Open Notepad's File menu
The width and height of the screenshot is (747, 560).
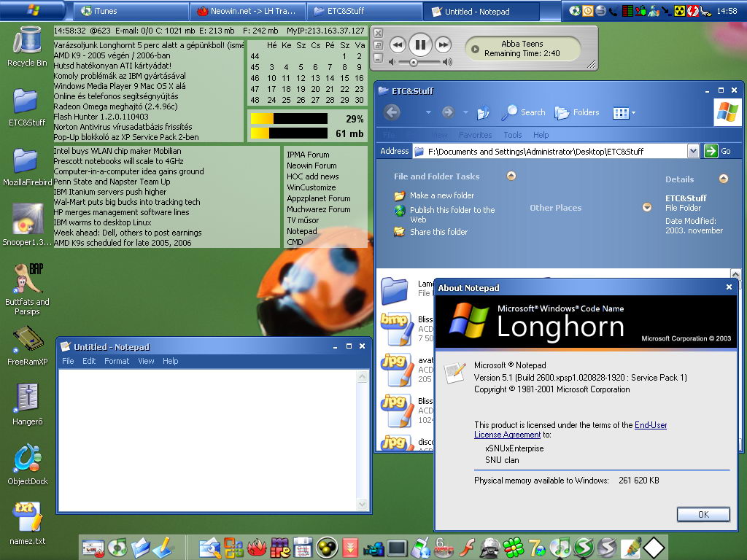[68, 361]
